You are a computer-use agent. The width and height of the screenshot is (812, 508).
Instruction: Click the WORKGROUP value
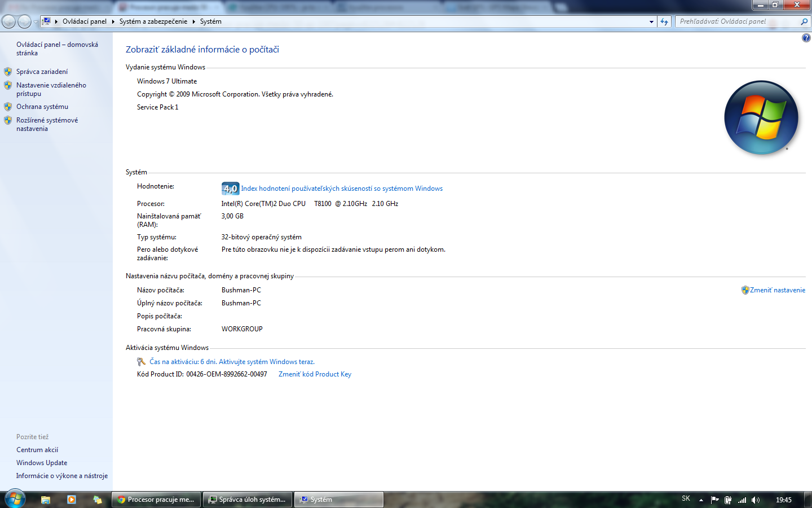coord(242,329)
